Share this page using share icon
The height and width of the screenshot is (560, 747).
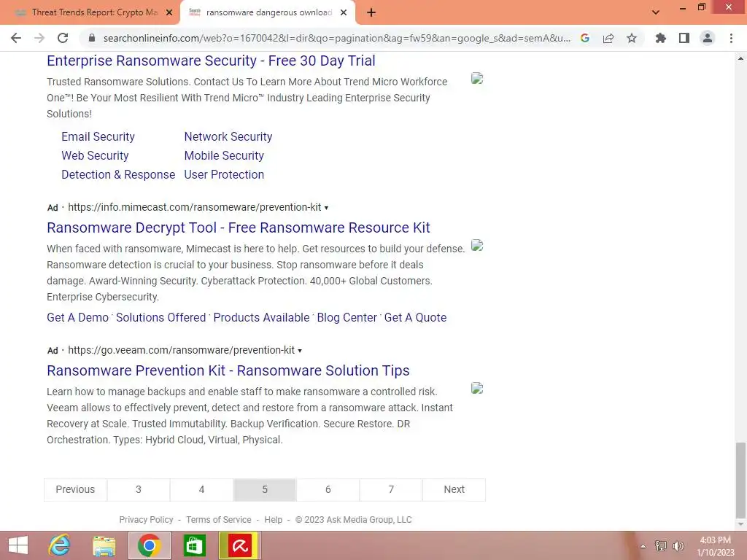point(608,38)
